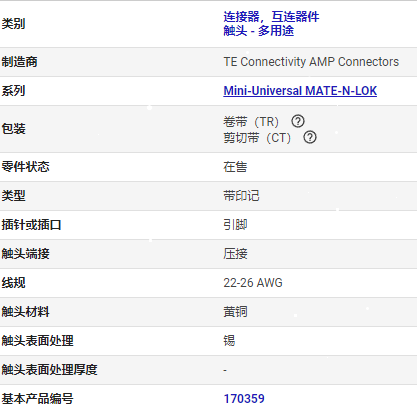Click the 剪切带 (CT) packaging text
Viewport: 417px width, 412px height.
pyautogui.click(x=257, y=137)
